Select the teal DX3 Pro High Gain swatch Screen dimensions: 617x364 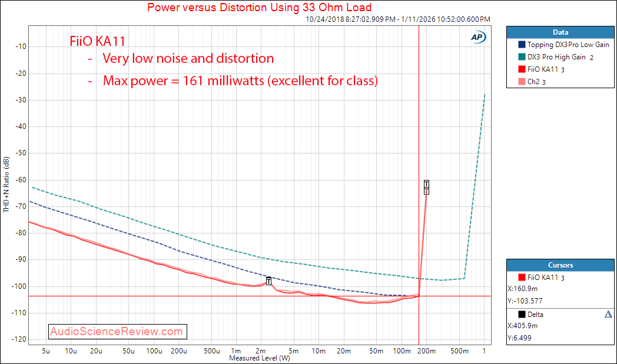point(522,57)
